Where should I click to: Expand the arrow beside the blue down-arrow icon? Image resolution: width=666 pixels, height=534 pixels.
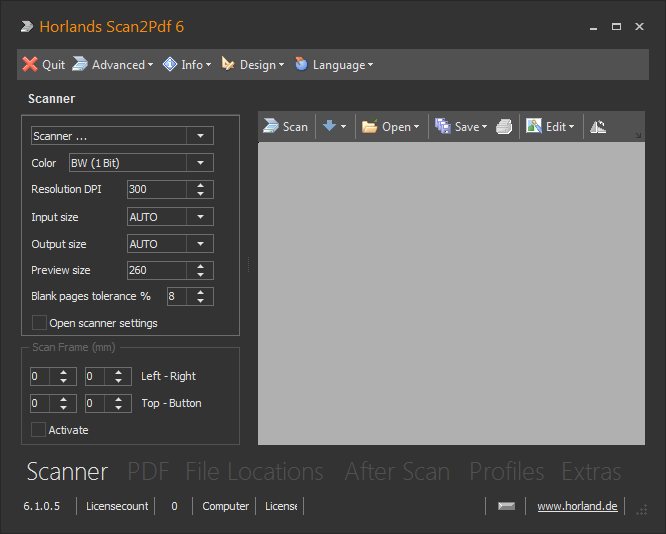[343, 127]
